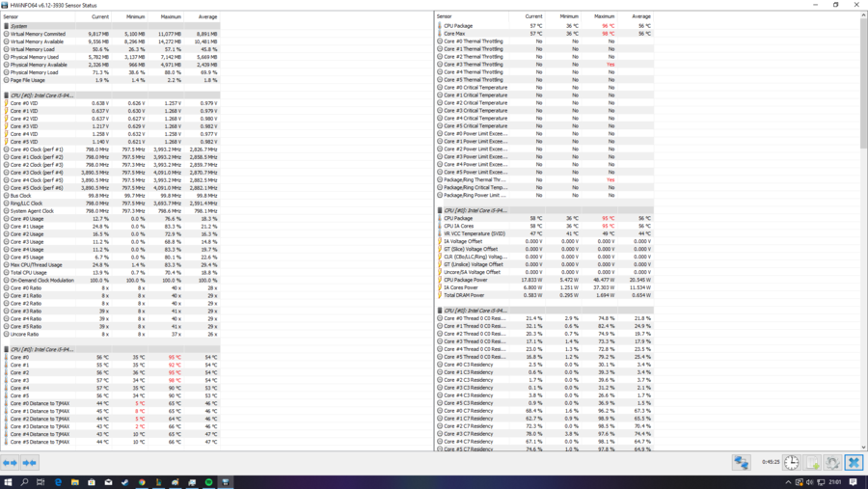Select On-Demand Clock Modulation row

point(111,281)
